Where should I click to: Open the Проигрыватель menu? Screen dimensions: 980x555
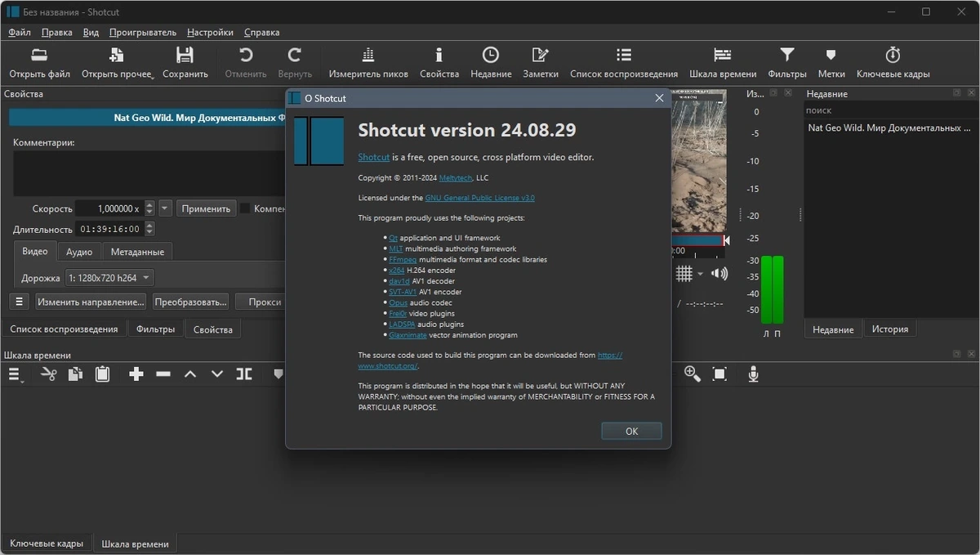(x=143, y=33)
